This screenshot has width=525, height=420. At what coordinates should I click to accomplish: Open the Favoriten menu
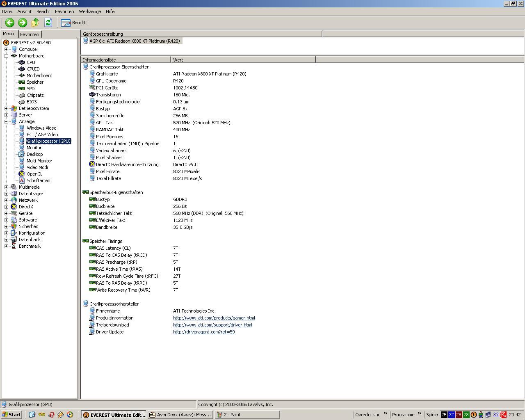tap(64, 11)
